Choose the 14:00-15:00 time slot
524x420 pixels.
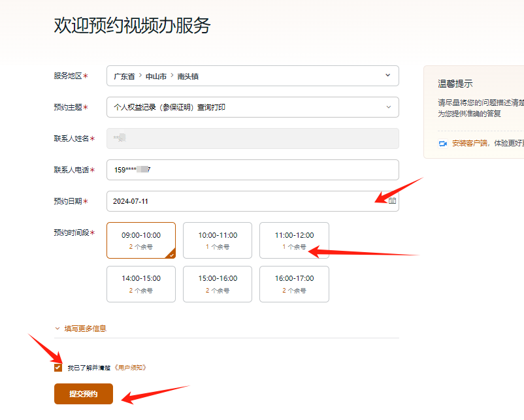click(141, 284)
